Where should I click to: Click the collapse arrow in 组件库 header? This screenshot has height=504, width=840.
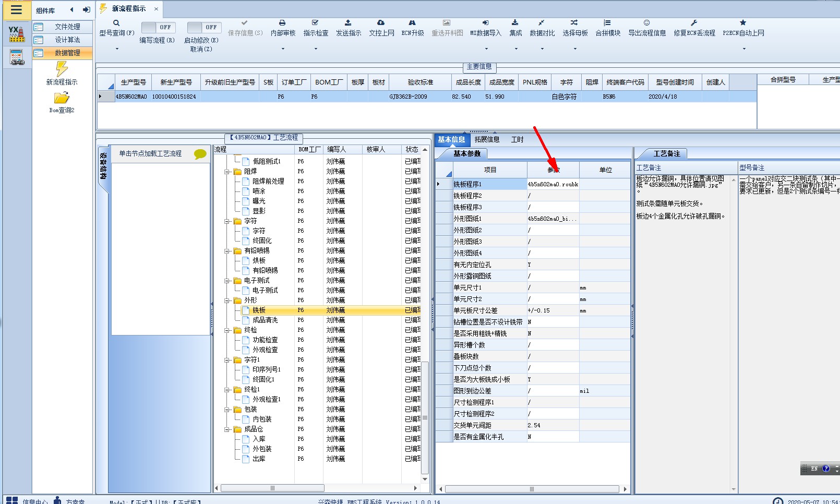point(71,10)
